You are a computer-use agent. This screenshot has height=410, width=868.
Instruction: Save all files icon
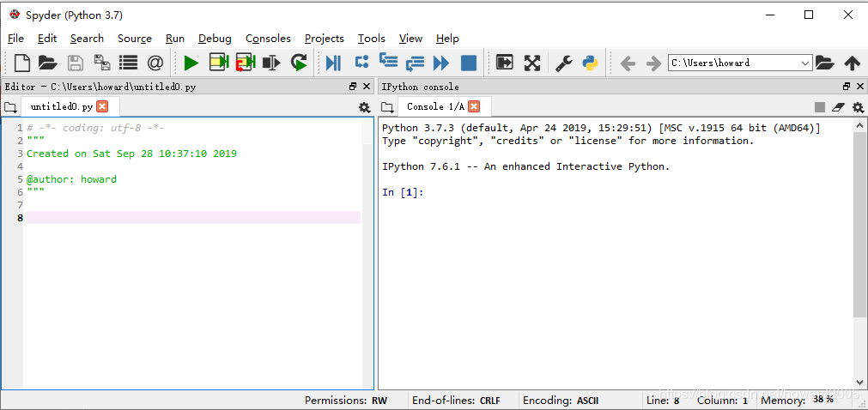(x=102, y=63)
